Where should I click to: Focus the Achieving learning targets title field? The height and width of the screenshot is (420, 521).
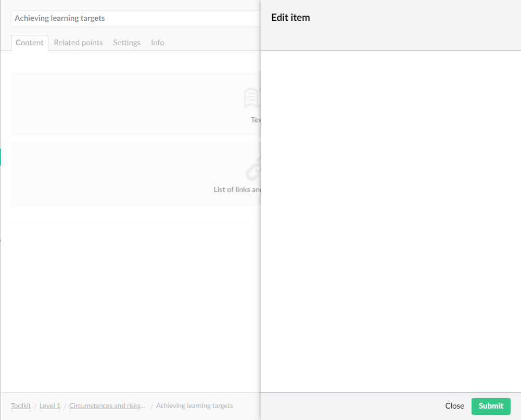coord(135,19)
